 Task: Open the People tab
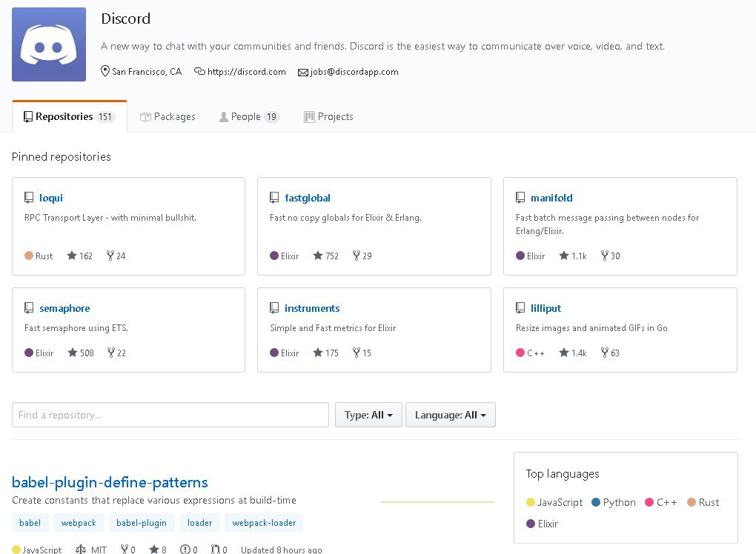click(x=249, y=116)
